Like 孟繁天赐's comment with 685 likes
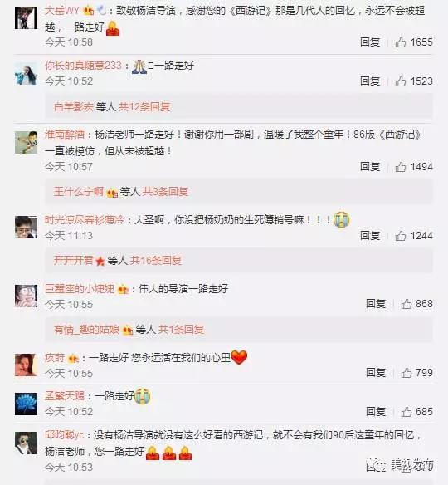Viewport: 448px width, 485px height. pos(407,412)
